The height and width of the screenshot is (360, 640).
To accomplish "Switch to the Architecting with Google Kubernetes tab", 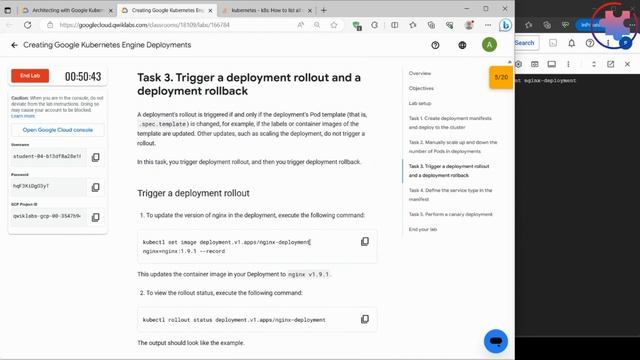I will pos(67,10).
